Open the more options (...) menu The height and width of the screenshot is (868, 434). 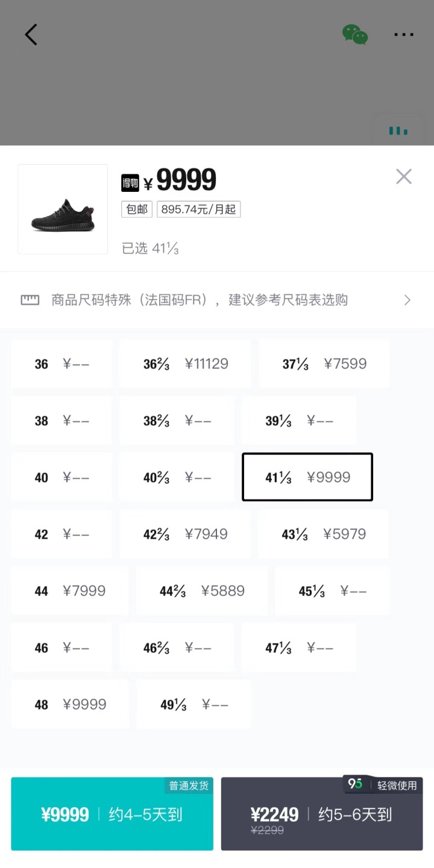click(404, 34)
